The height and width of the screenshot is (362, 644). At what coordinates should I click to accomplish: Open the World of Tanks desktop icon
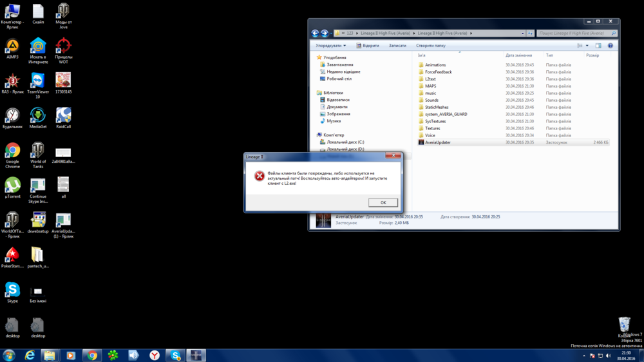point(37,151)
